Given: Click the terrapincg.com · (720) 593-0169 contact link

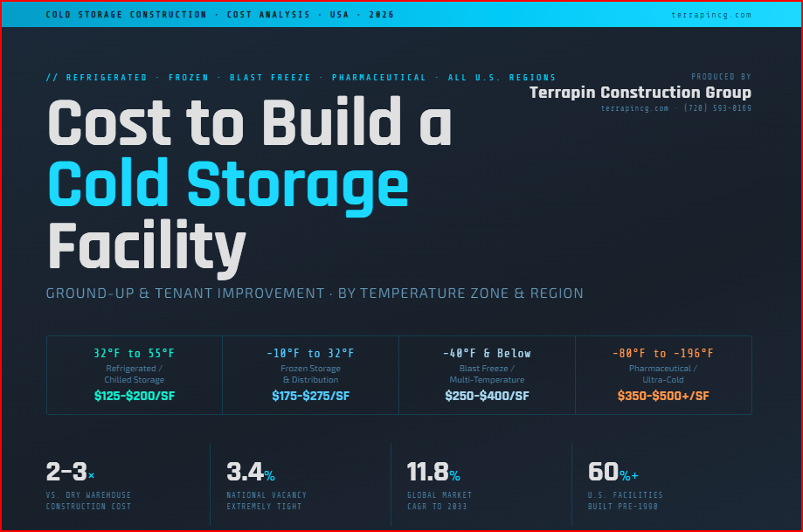Looking at the screenshot, I should [x=675, y=108].
